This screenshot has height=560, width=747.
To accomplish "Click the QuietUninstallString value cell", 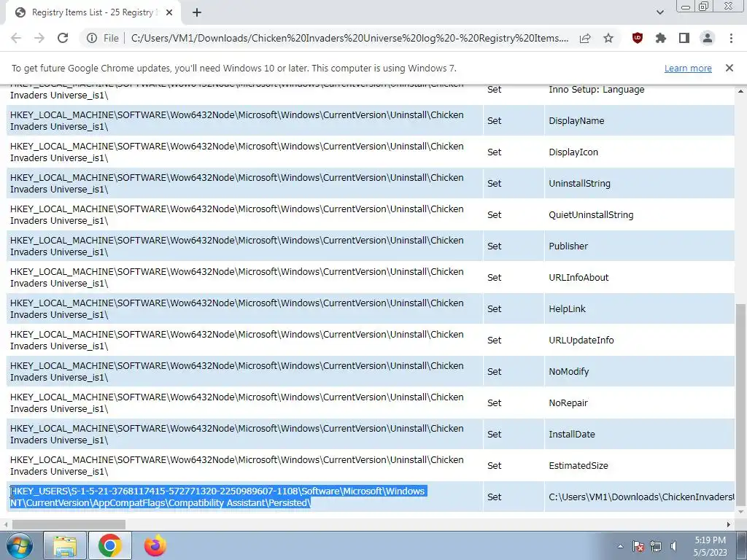I will pyautogui.click(x=639, y=215).
